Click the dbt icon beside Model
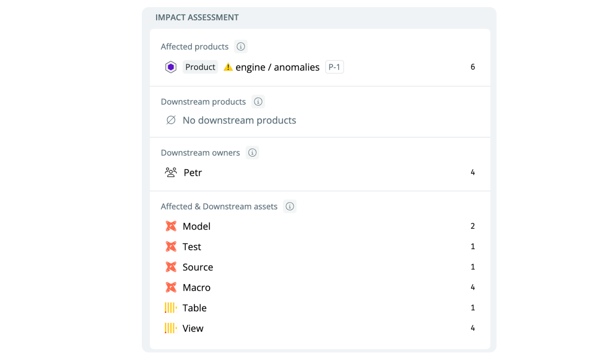 point(171,226)
